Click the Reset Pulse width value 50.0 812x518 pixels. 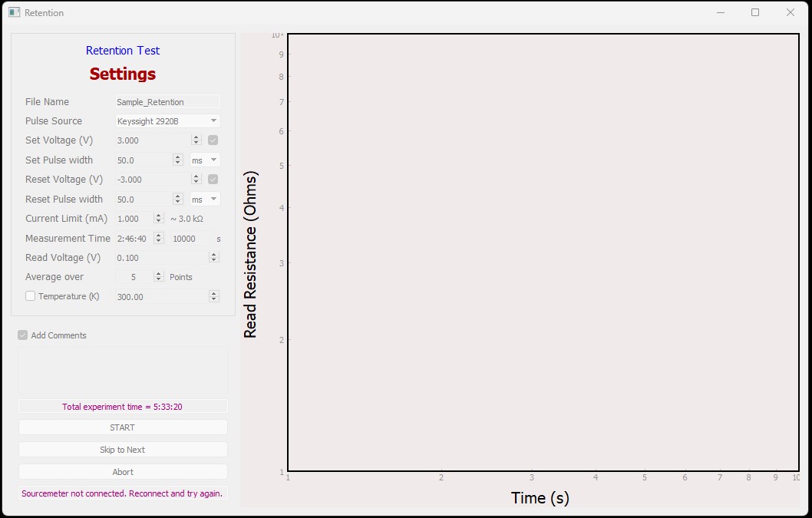click(144, 199)
